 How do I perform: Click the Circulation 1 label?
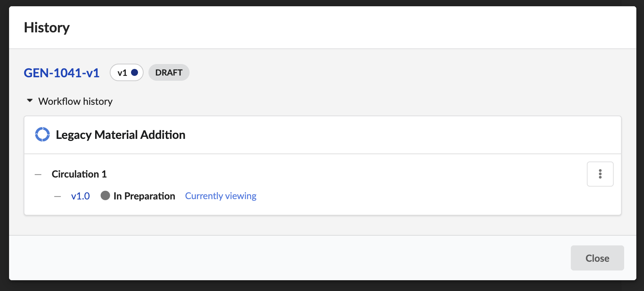click(79, 174)
